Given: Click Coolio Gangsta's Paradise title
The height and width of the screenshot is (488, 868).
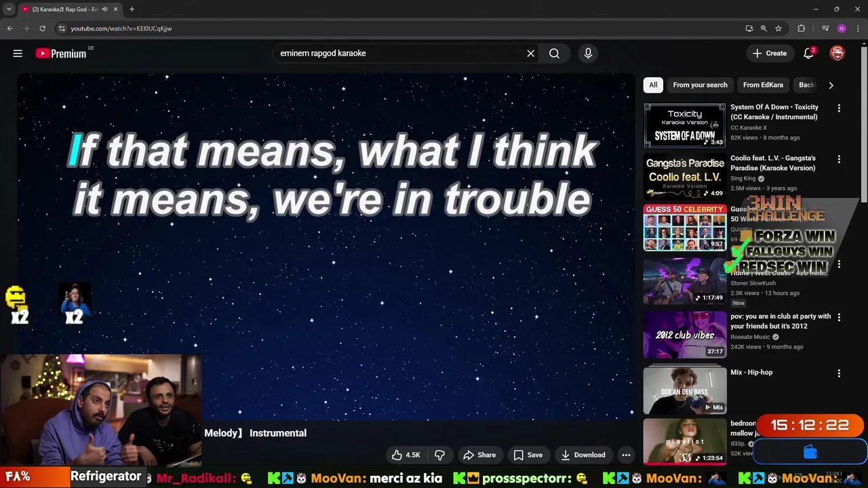Looking at the screenshot, I should tap(773, 163).
